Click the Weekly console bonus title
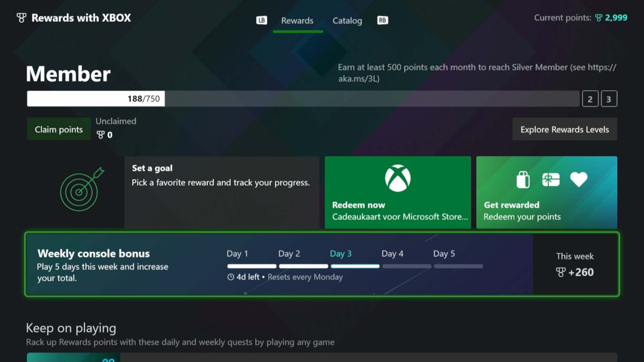The image size is (644, 362). 94,253
